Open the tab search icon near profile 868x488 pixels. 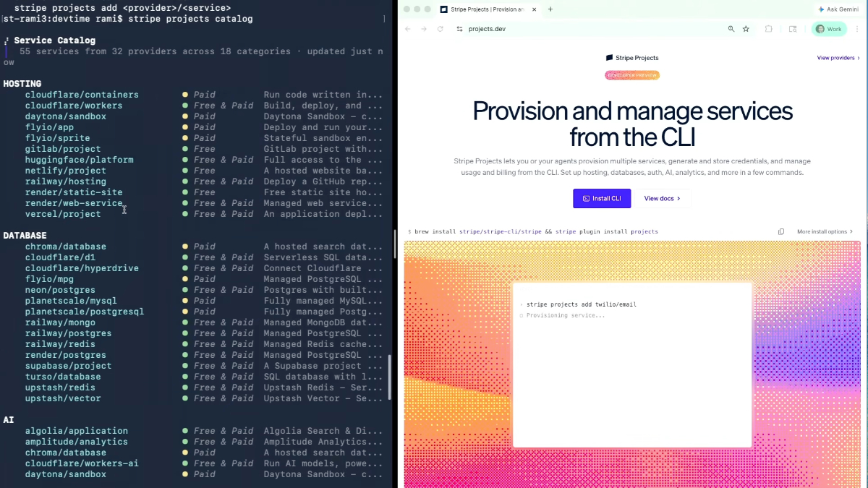(x=793, y=29)
